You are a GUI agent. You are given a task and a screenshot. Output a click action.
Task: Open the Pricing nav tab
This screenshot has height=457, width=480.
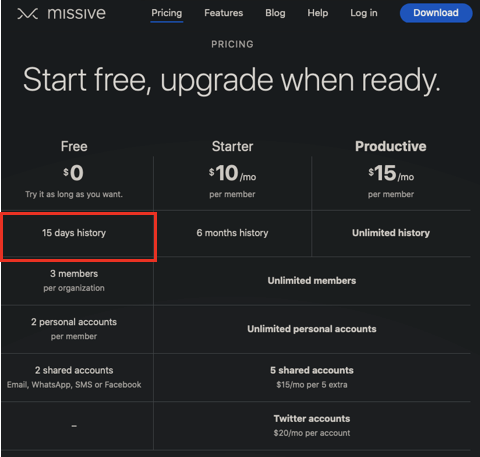(x=167, y=13)
